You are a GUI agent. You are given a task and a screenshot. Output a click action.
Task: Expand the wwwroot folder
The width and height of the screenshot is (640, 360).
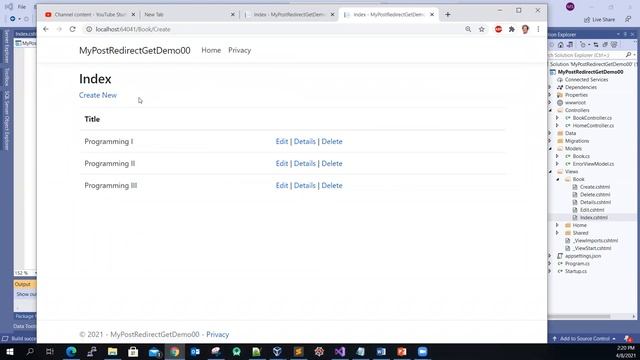550,102
